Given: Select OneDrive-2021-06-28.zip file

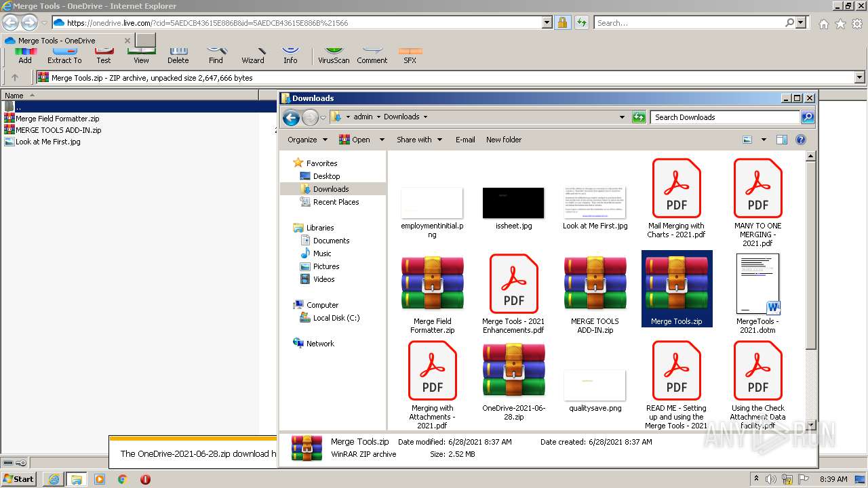Looking at the screenshot, I should [x=513, y=381].
